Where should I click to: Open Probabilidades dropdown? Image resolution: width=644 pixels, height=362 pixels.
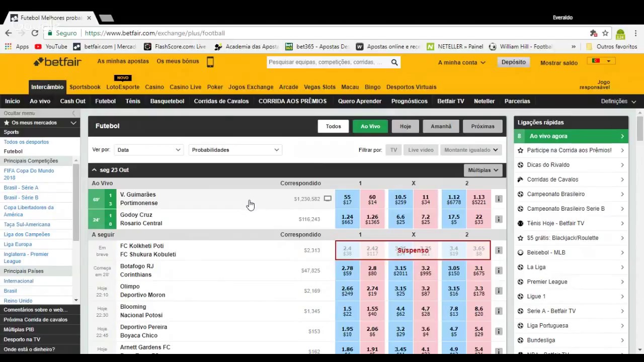coord(235,150)
